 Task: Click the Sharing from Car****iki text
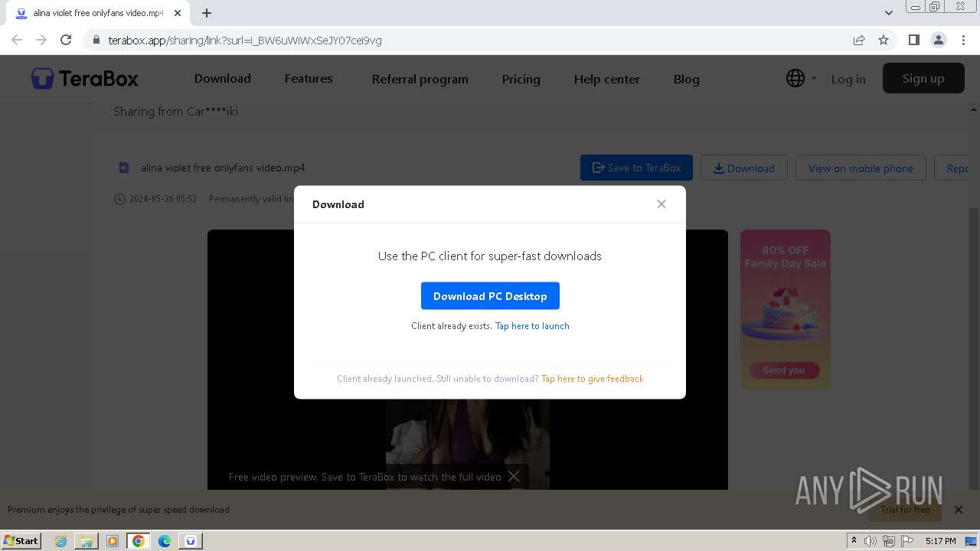[175, 111]
